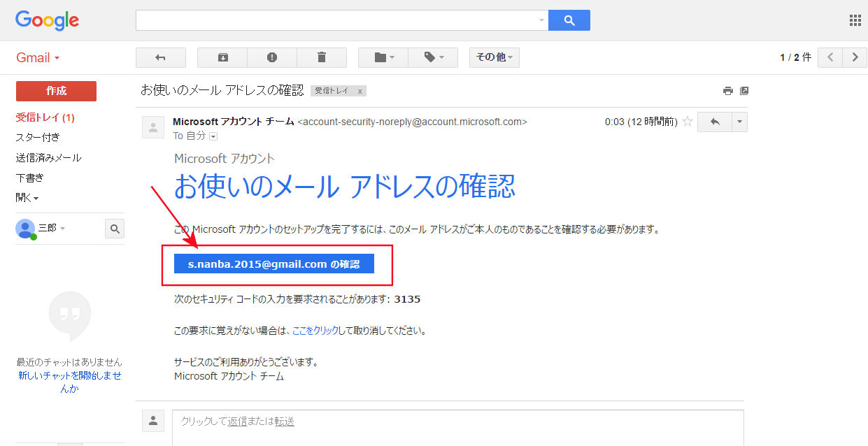Click the sender's avatar picture
868x446 pixels.
point(153,127)
